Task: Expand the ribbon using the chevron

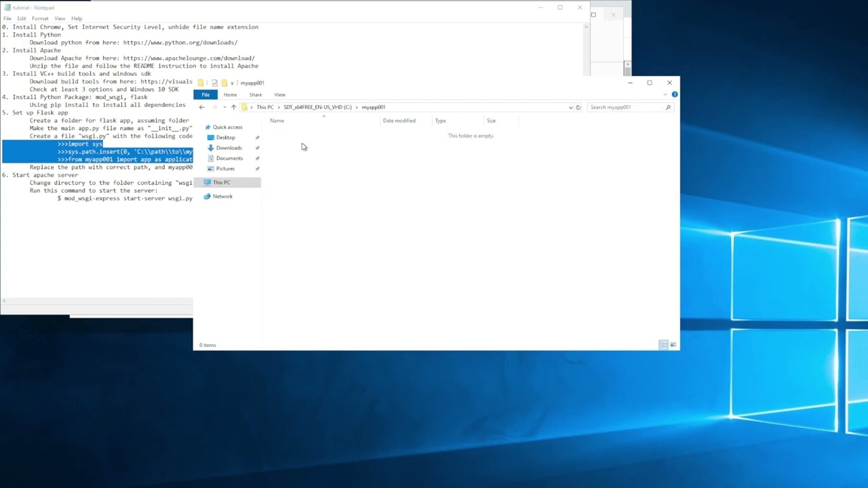Action: click(x=665, y=94)
